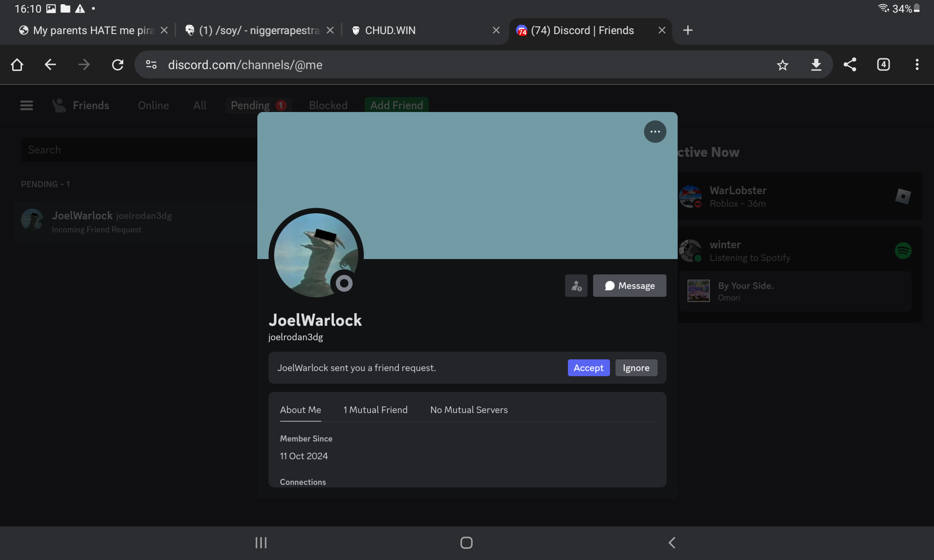This screenshot has width=934, height=560.
Task: Open Discord hamburger sidebar menu
Action: [27, 105]
